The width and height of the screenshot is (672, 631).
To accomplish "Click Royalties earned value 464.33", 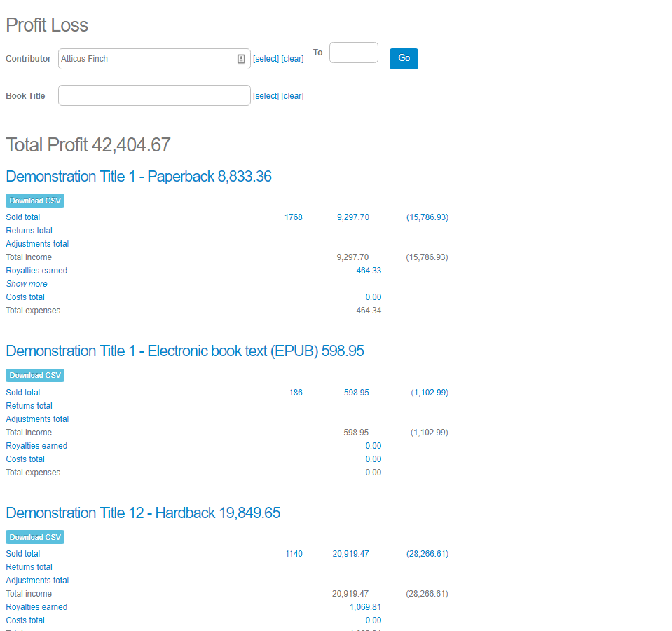I will click(x=369, y=271).
